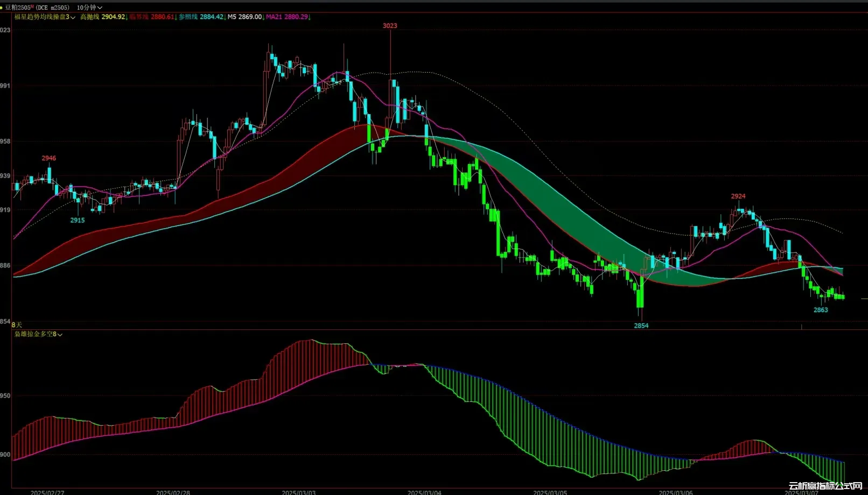Click the M5 2869.00 legend entry
The image size is (868, 495).
244,17
